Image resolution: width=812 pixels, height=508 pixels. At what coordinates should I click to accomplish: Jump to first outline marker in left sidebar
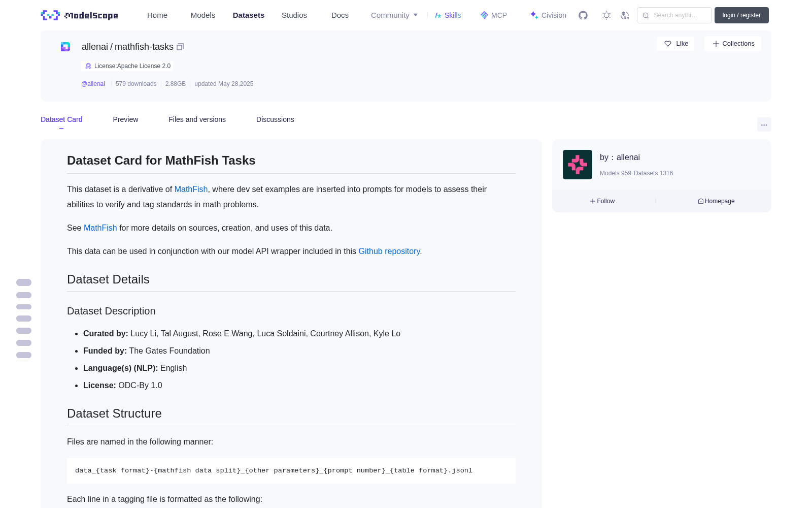[x=24, y=282]
